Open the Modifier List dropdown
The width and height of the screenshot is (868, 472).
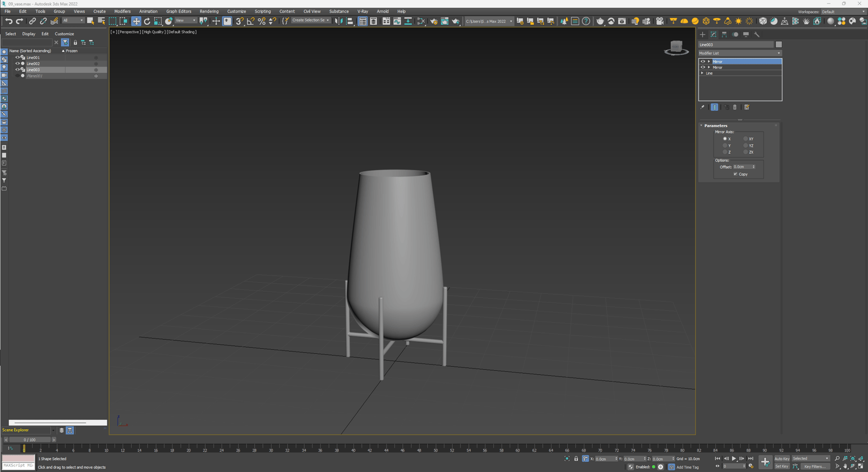[x=740, y=53]
